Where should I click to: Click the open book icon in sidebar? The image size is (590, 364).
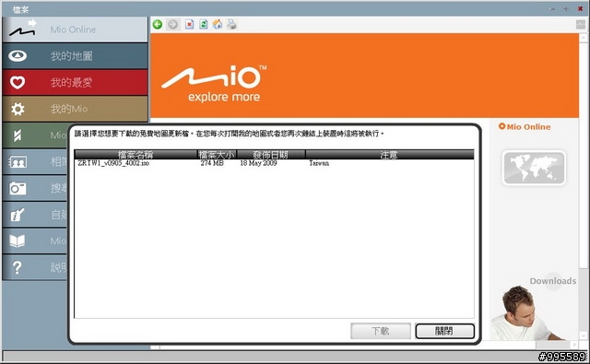pos(18,241)
